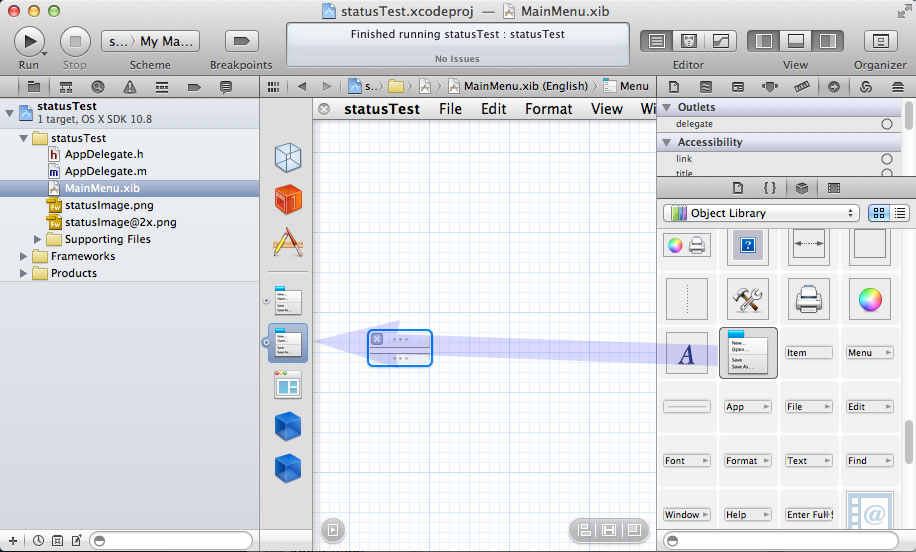916x552 pixels.
Task: Show the Quick Help inspector
Action: point(706,87)
